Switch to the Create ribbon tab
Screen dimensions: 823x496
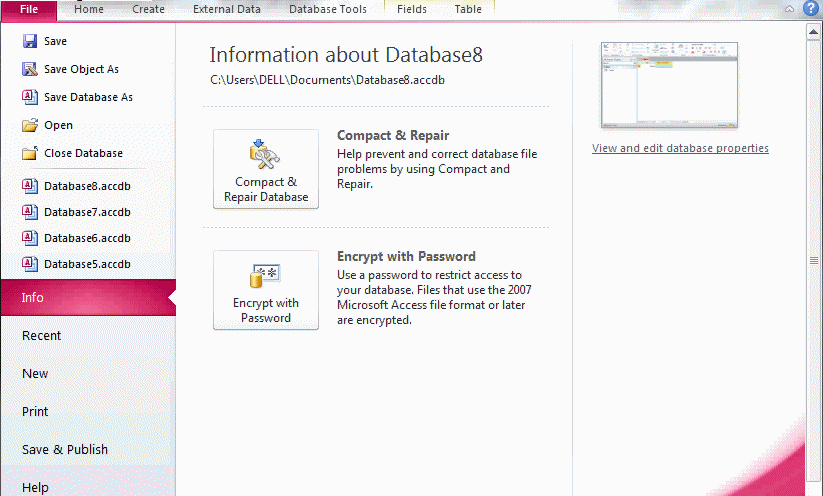point(149,9)
